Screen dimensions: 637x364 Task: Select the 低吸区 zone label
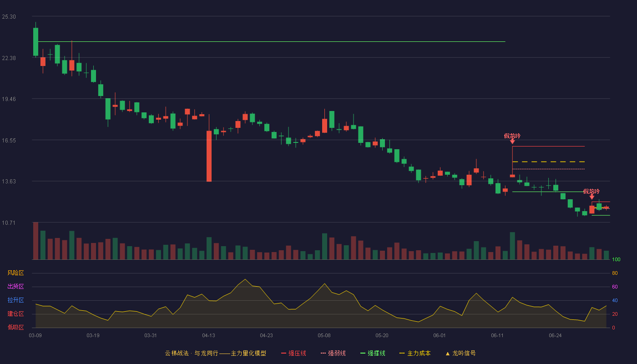pos(15,328)
